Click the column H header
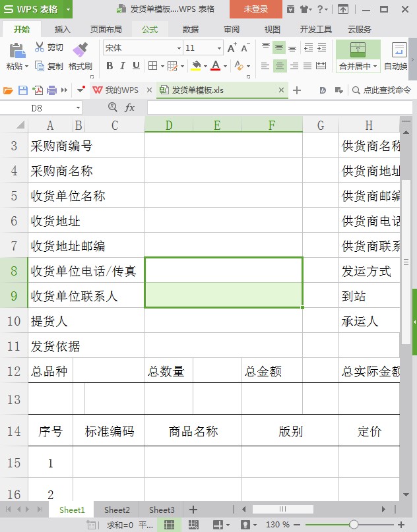 (369, 125)
